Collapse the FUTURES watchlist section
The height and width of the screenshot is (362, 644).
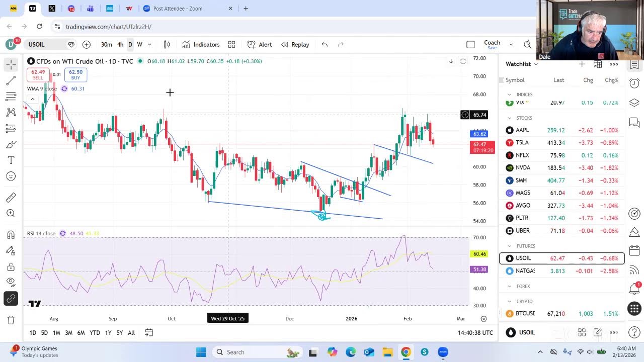pyautogui.click(x=510, y=246)
